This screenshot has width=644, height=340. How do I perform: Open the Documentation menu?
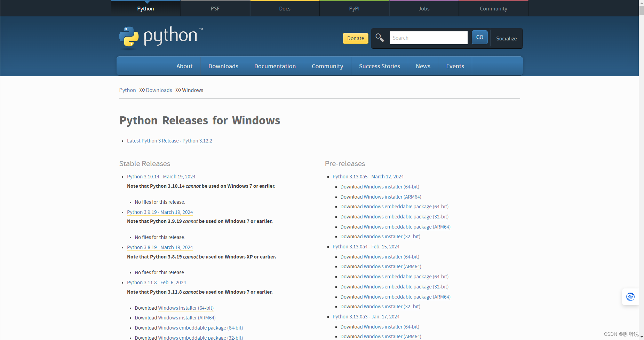(275, 66)
